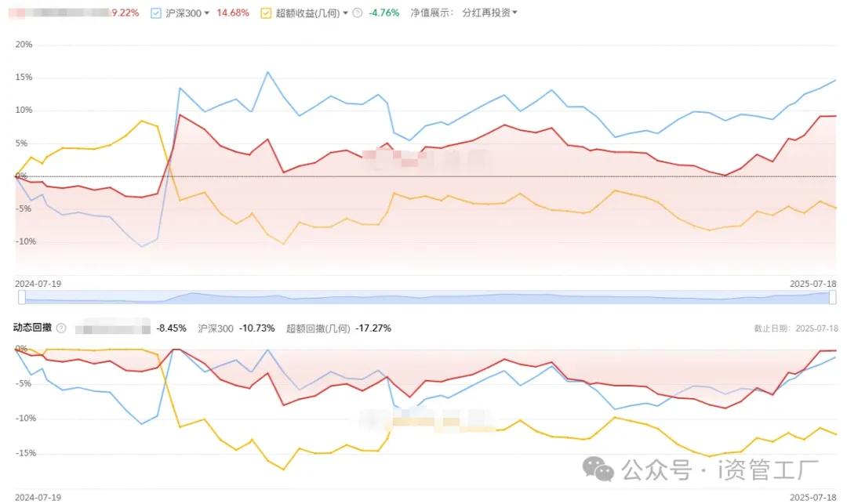Screen dimensions: 847x504
Task: Click the blurred fund name legend at top
Action: click(60, 13)
